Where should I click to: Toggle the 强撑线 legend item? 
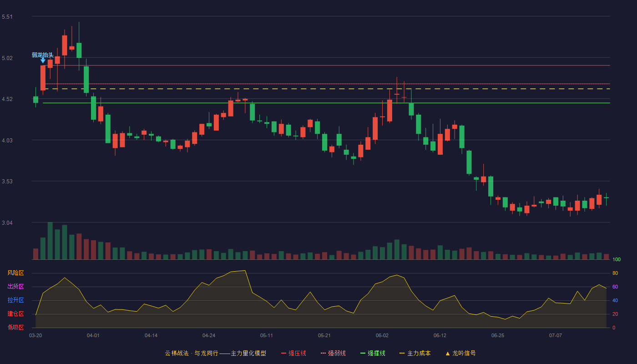click(373, 353)
